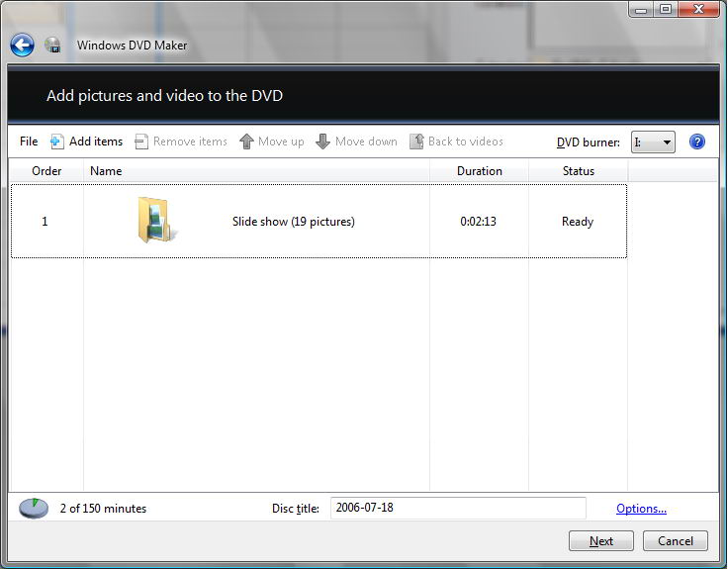Click the Back to videos icon
The height and width of the screenshot is (569, 728).
pyautogui.click(x=416, y=142)
